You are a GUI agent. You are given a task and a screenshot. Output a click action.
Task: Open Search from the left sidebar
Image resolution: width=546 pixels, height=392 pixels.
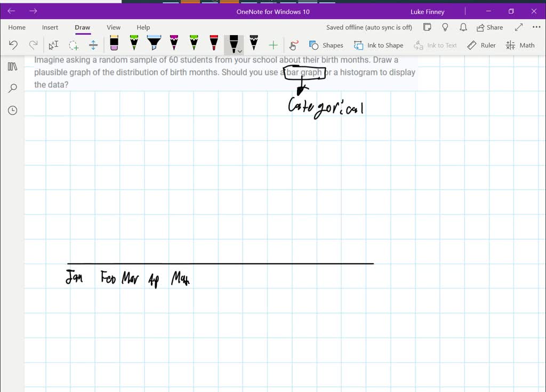point(13,88)
